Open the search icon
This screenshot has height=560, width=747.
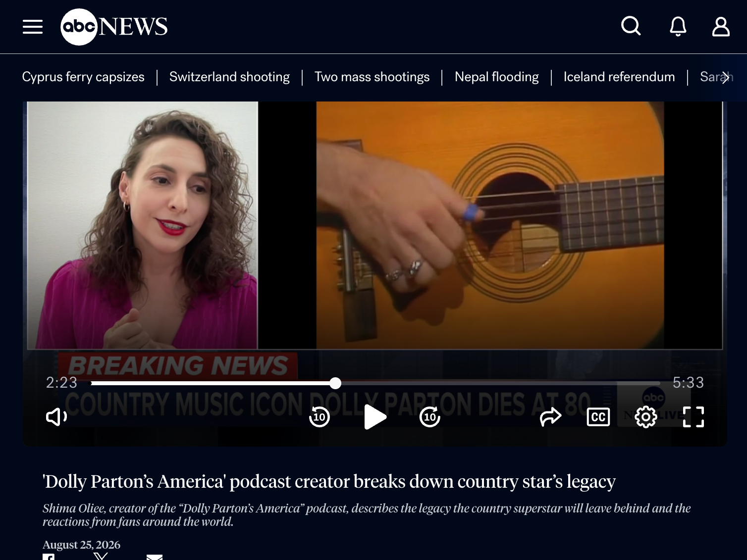631,26
